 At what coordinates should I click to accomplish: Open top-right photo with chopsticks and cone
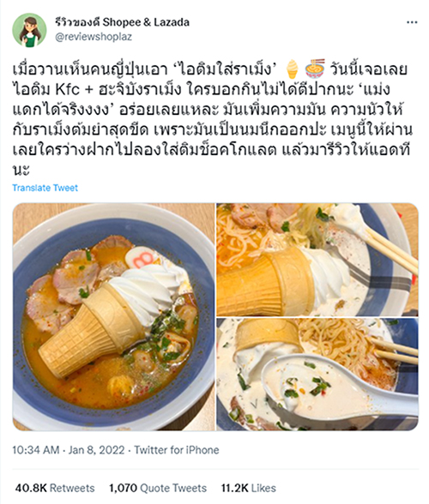[317, 260]
